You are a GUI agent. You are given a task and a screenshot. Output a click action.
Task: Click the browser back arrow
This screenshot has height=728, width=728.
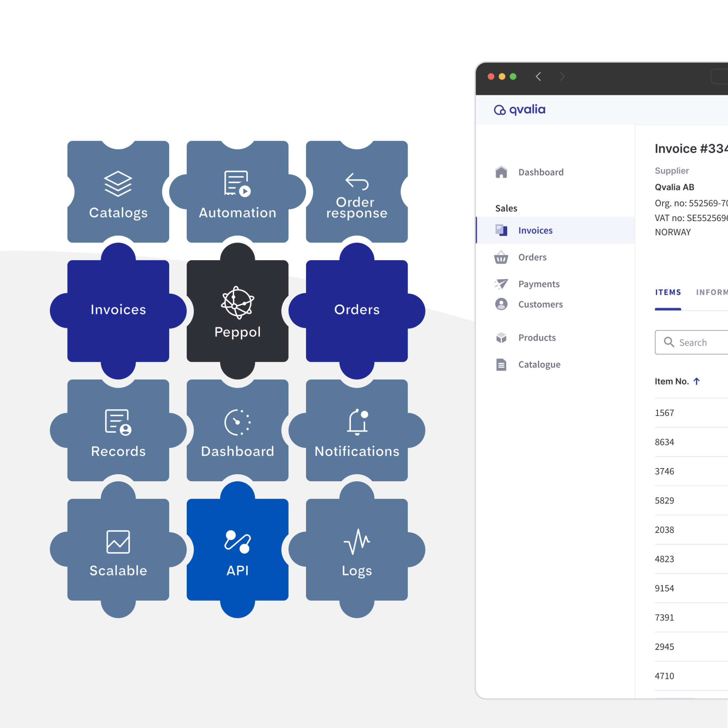[538, 76]
